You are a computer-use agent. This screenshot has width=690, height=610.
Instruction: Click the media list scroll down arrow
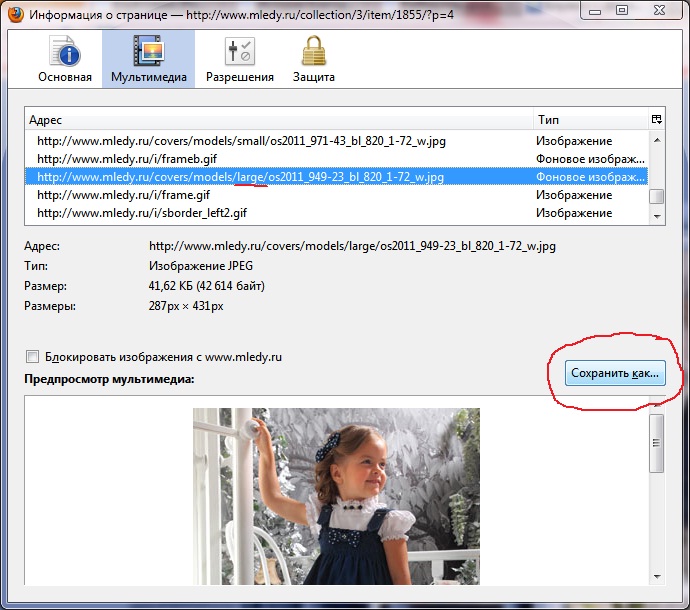point(657,216)
